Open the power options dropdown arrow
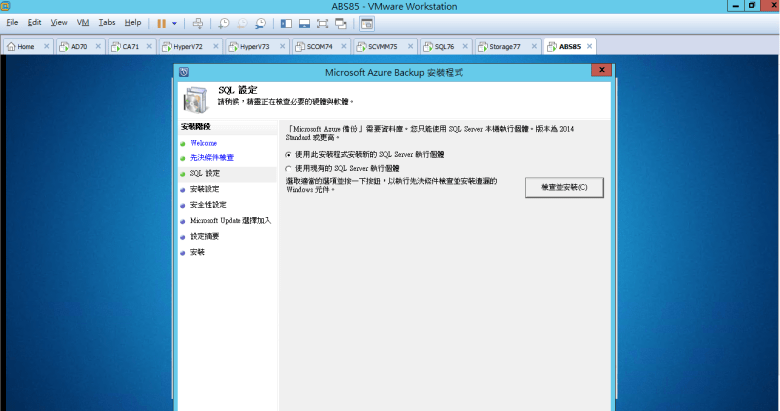 [x=174, y=22]
